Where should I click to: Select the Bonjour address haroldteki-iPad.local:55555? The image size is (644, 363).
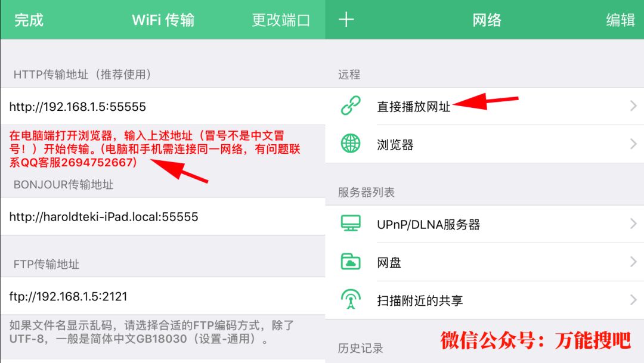pyautogui.click(x=163, y=216)
